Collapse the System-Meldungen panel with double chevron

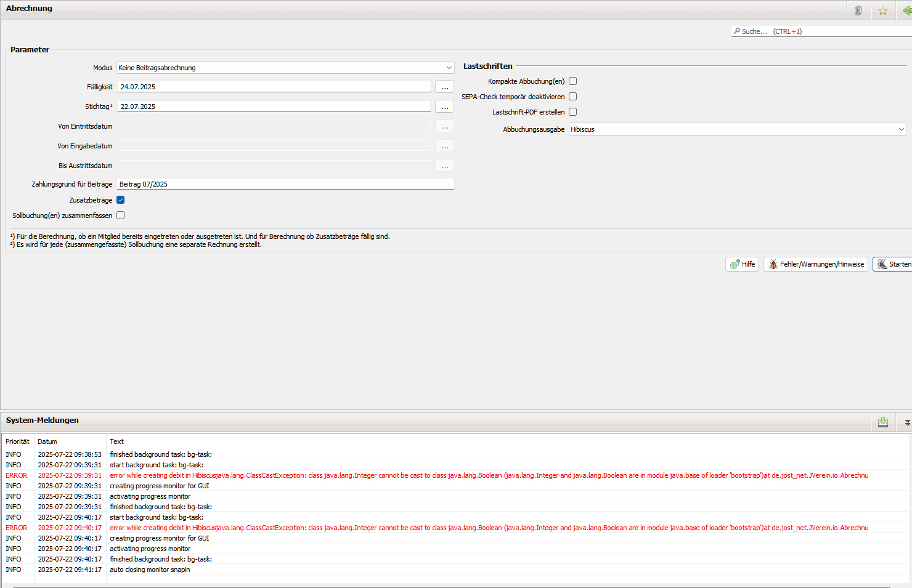[x=907, y=422]
